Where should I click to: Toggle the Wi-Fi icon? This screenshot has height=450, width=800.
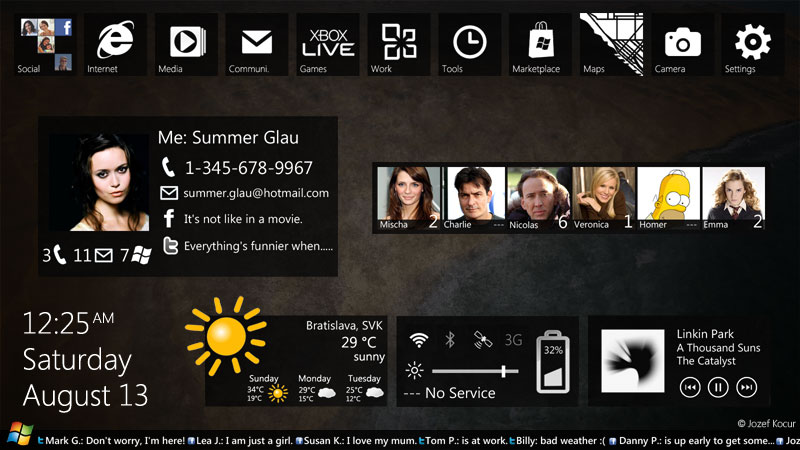[x=418, y=340]
